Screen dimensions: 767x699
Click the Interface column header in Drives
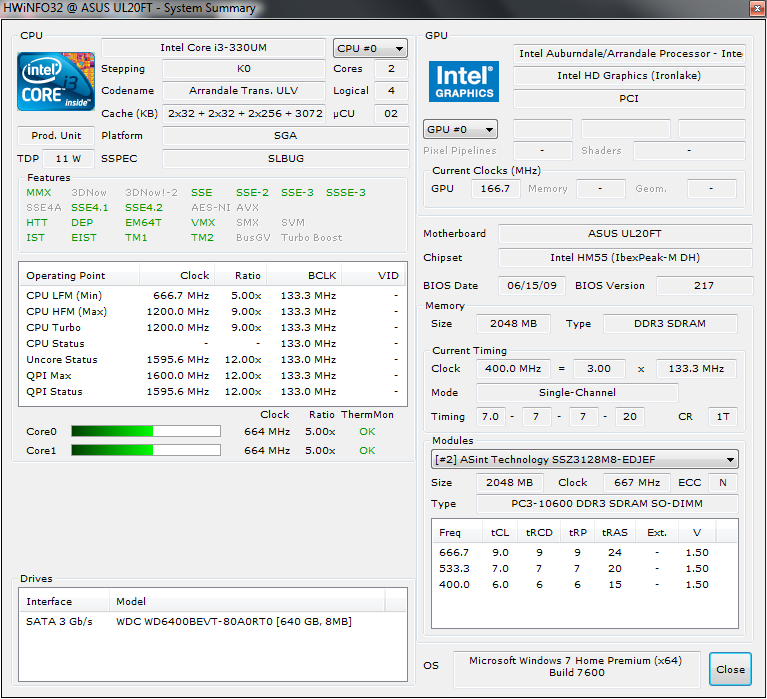[64, 601]
